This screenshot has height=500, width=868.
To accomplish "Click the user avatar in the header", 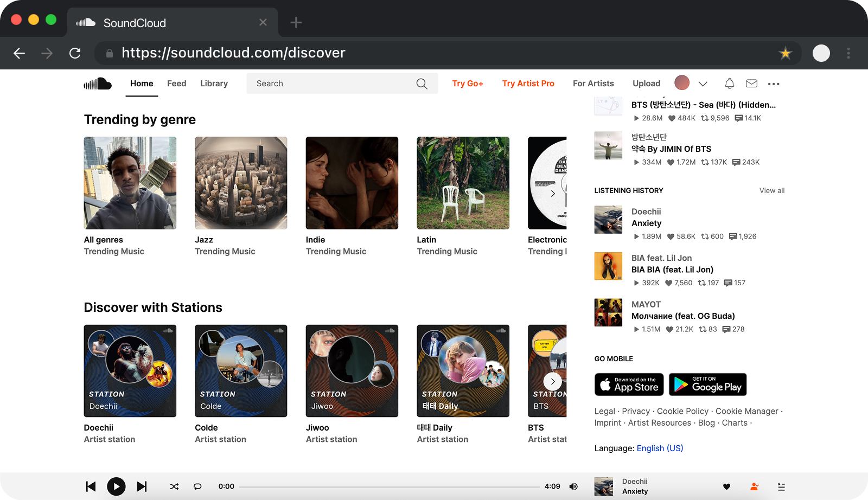I will [682, 82].
